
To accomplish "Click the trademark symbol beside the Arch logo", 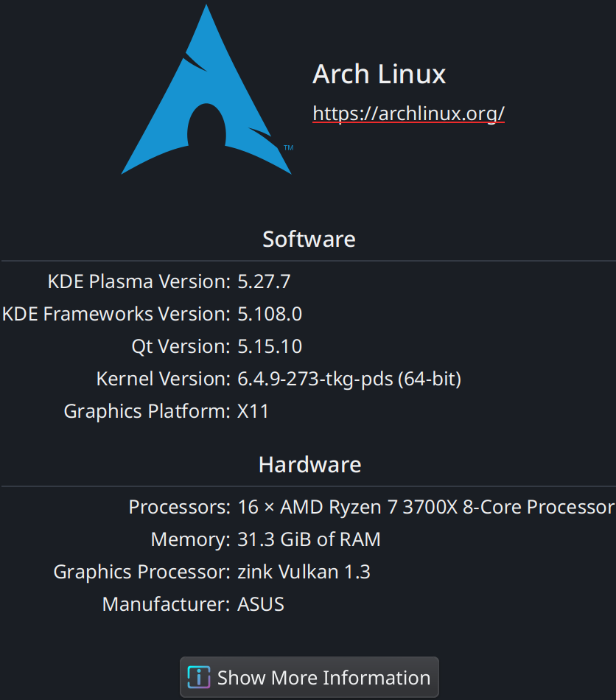I will (x=287, y=147).
